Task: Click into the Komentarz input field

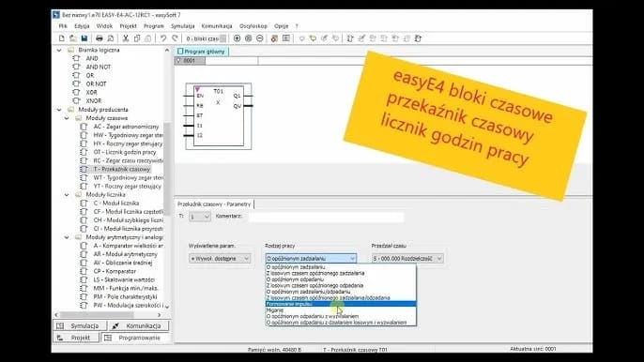Action: [326, 217]
